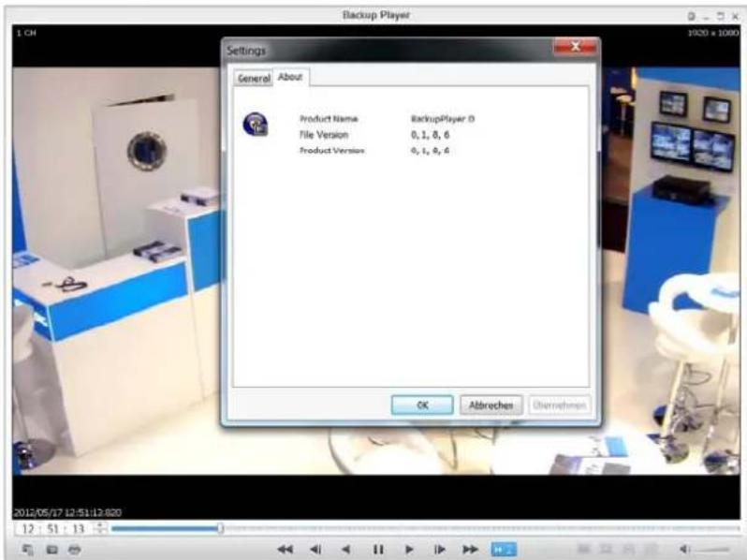The width and height of the screenshot is (747, 560).
Task: Click the '1 CH' channel label
Action: [26, 33]
